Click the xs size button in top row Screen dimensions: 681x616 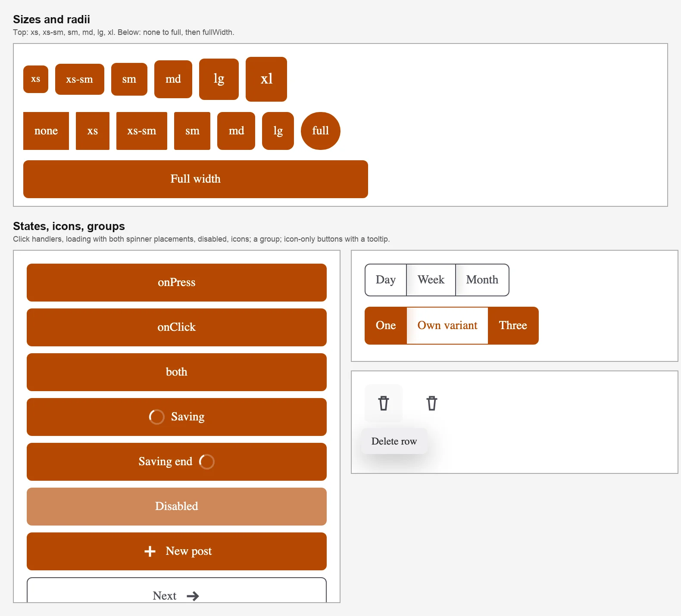(36, 79)
